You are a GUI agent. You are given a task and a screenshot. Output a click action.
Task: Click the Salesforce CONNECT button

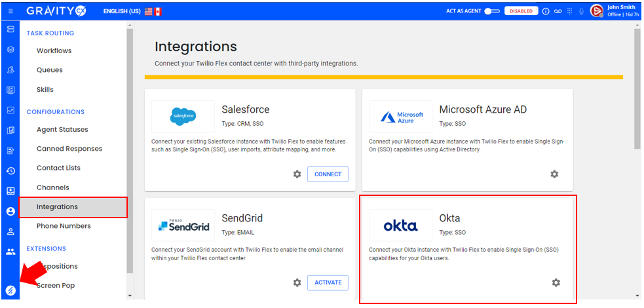tap(328, 174)
